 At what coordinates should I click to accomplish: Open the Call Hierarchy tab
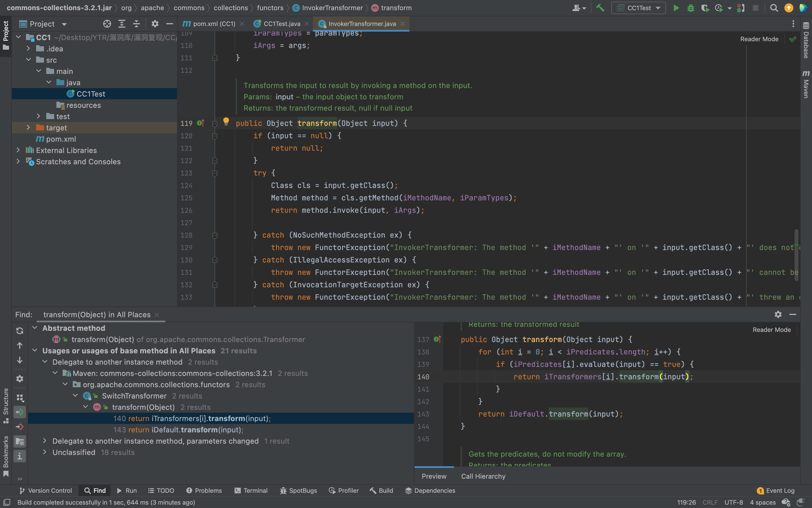(x=483, y=476)
